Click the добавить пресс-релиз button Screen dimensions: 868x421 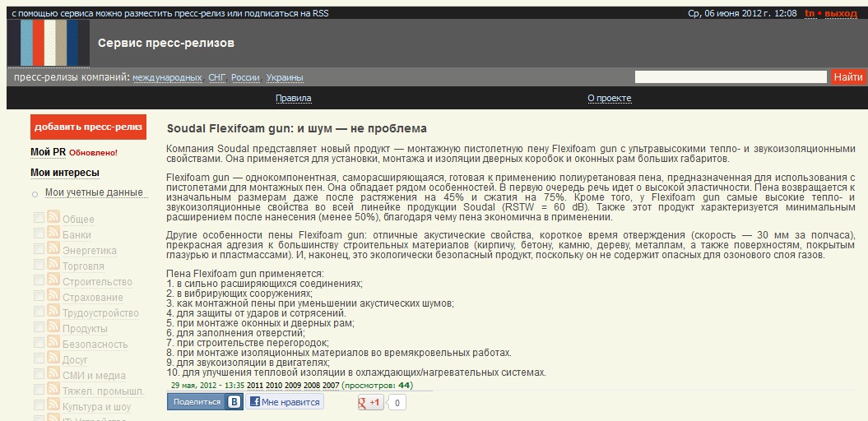89,127
